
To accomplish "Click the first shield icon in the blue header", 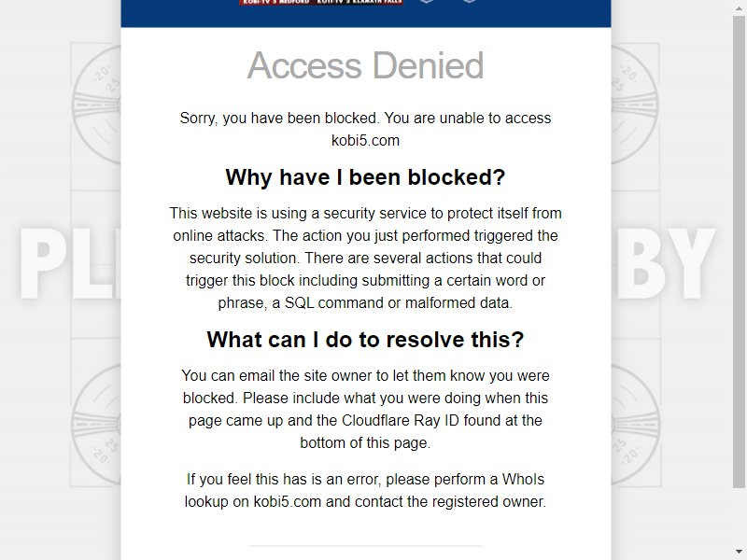I will (x=426, y=2).
